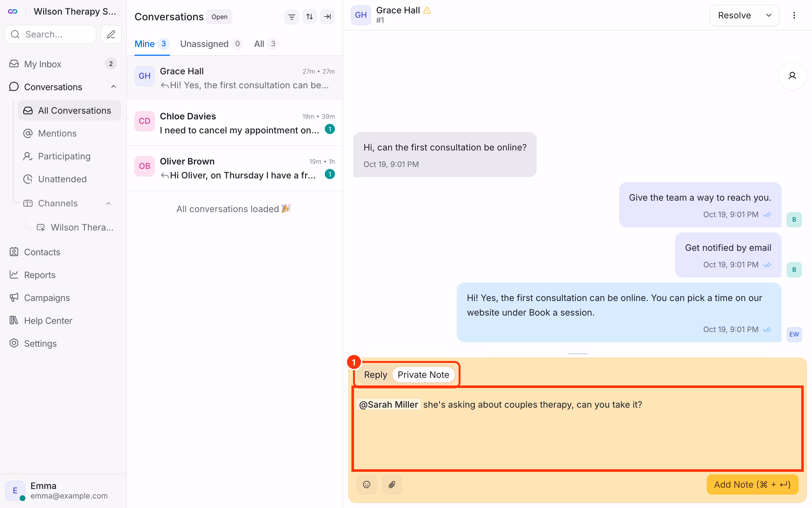
Task: Open the sort conversations arrows icon
Action: click(309, 17)
